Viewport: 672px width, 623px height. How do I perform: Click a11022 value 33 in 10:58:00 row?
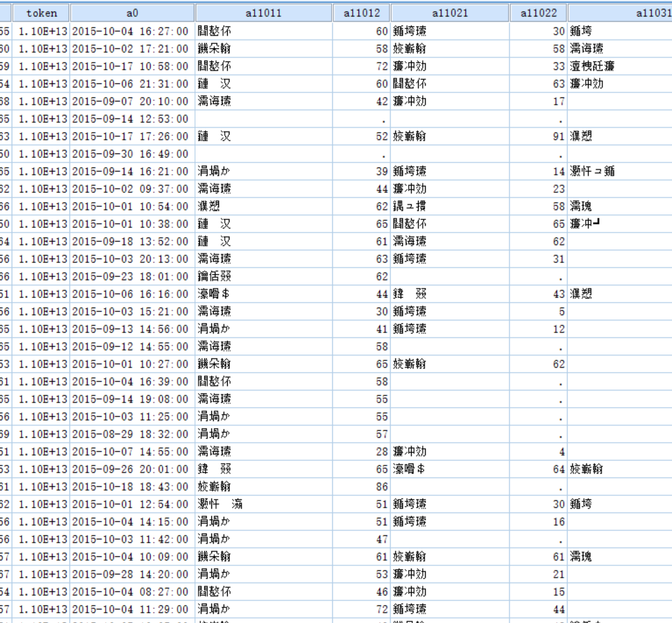click(x=559, y=67)
